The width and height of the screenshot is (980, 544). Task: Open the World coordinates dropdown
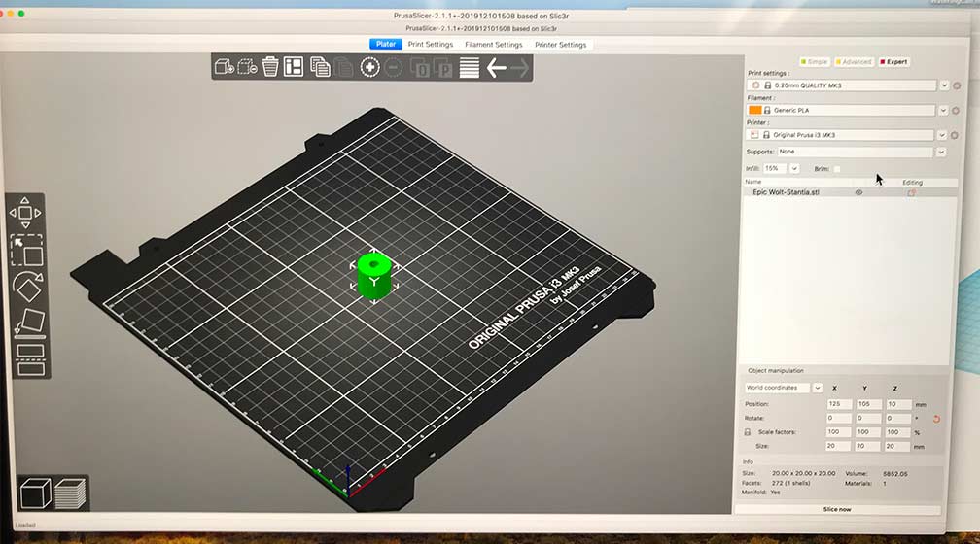point(817,388)
